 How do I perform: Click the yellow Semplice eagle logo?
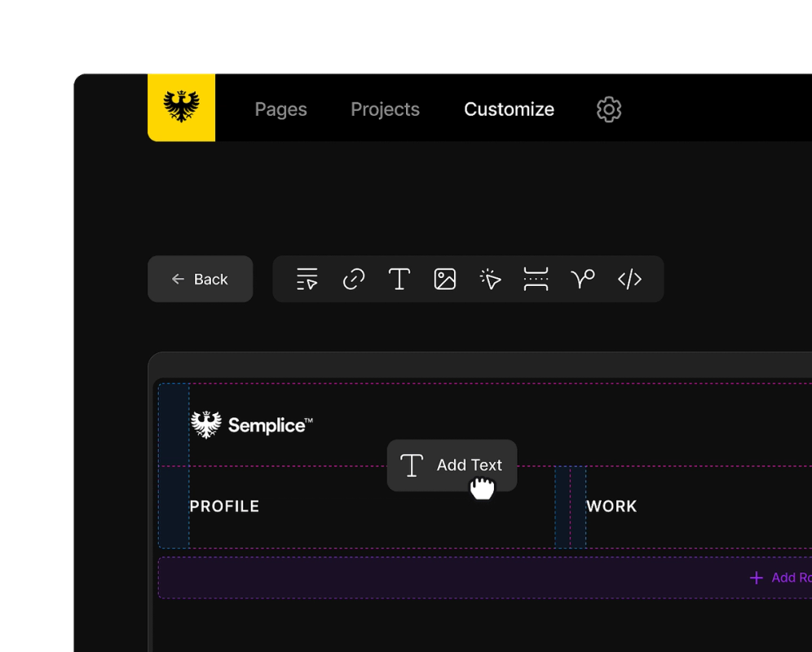(x=181, y=108)
